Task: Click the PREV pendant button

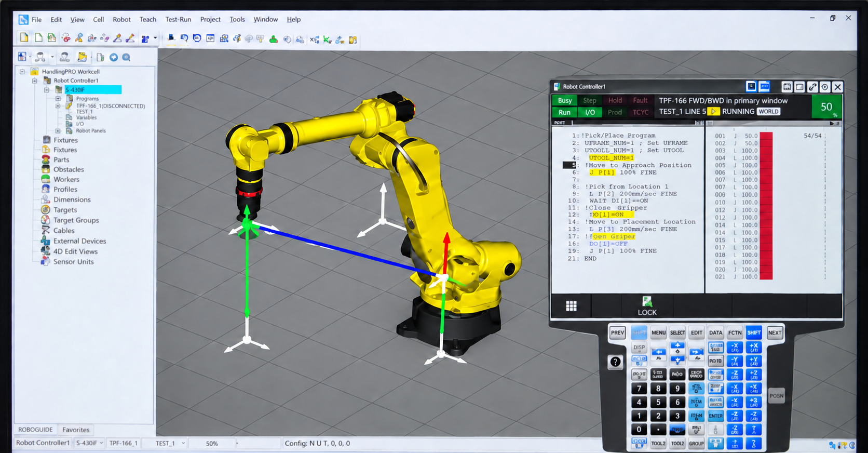Action: [x=617, y=333]
